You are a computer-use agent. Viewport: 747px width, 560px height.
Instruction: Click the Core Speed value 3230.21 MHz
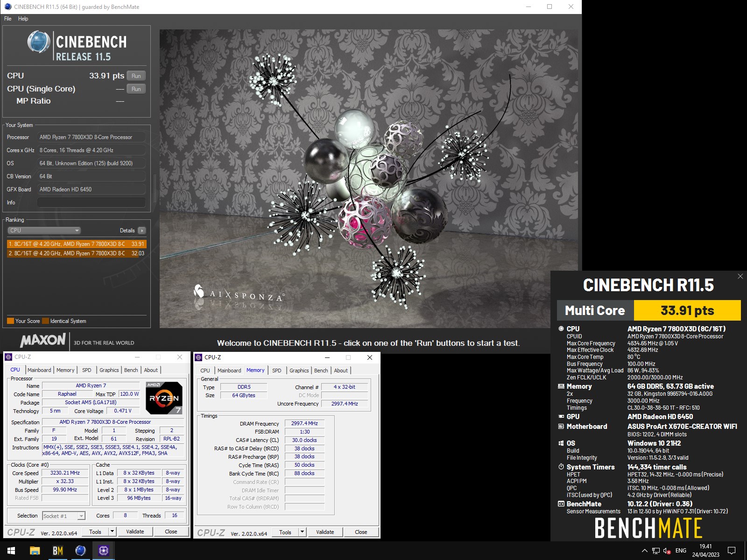coord(65,473)
